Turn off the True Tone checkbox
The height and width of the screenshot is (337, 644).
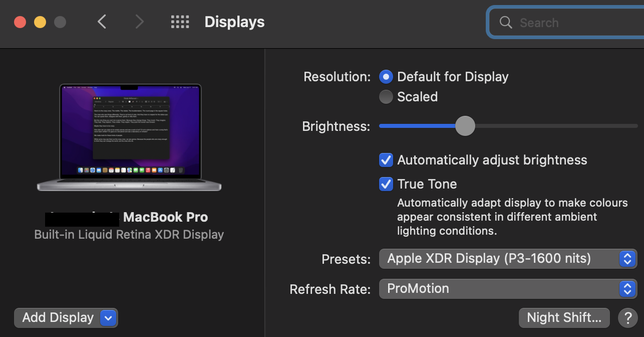(386, 184)
